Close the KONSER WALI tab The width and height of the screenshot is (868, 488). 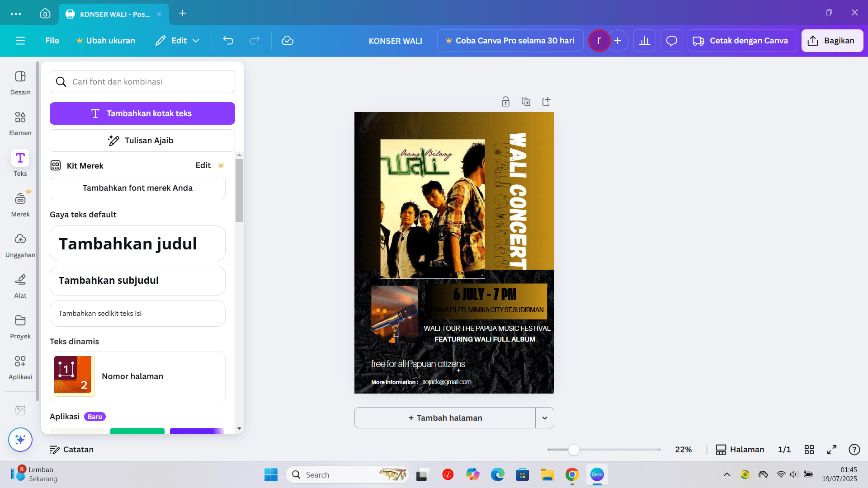click(x=159, y=14)
